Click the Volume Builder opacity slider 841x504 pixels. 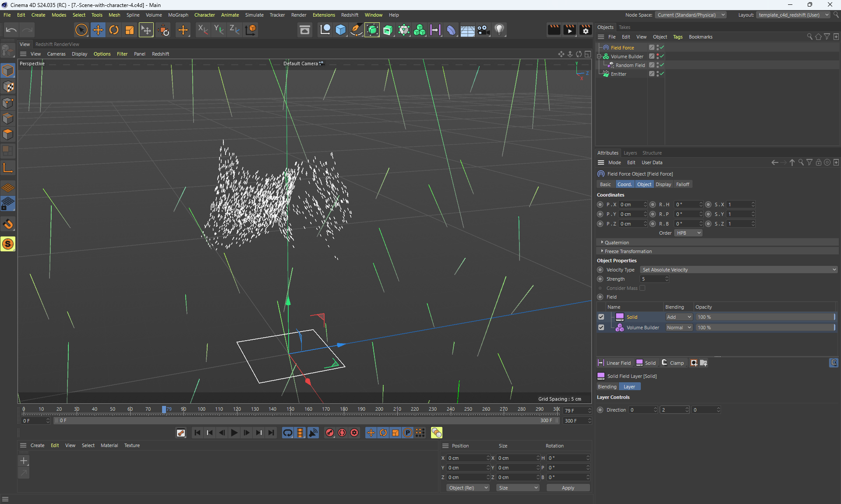point(765,328)
